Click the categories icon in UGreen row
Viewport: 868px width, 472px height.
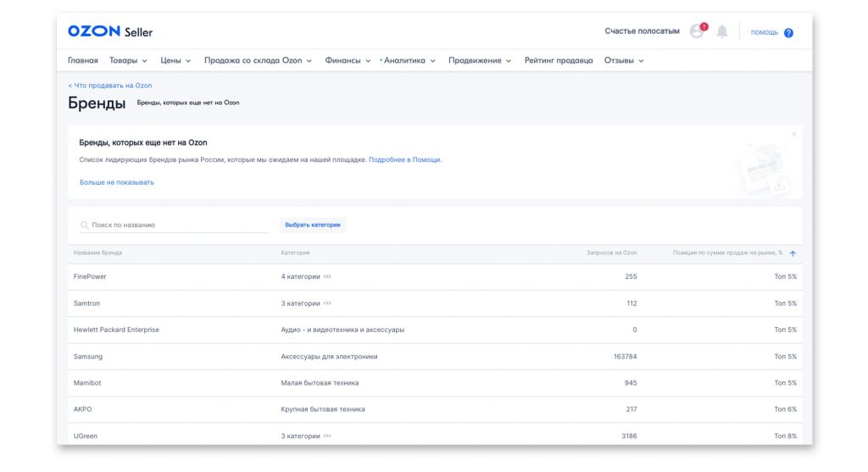pyautogui.click(x=327, y=436)
